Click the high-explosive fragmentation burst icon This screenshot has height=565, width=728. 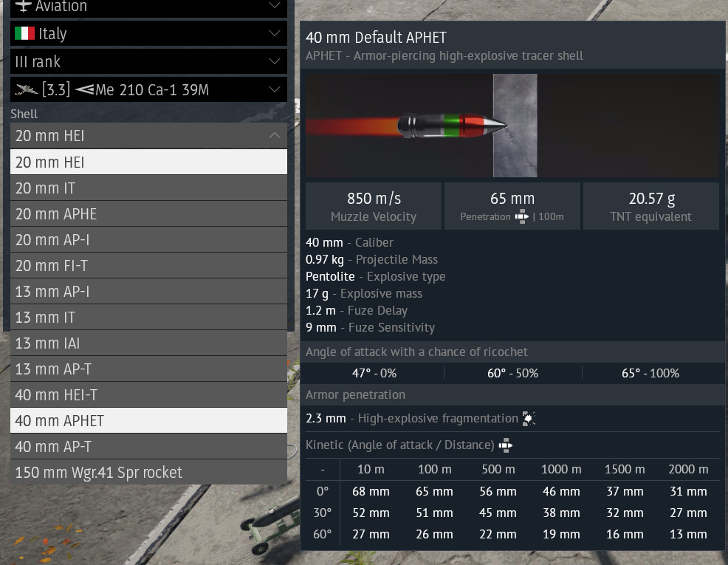(x=529, y=419)
